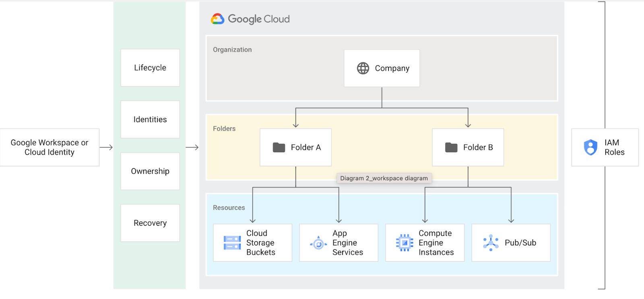The width and height of the screenshot is (644, 299).
Task: Click the App Engine Services label
Action: pyautogui.click(x=348, y=243)
